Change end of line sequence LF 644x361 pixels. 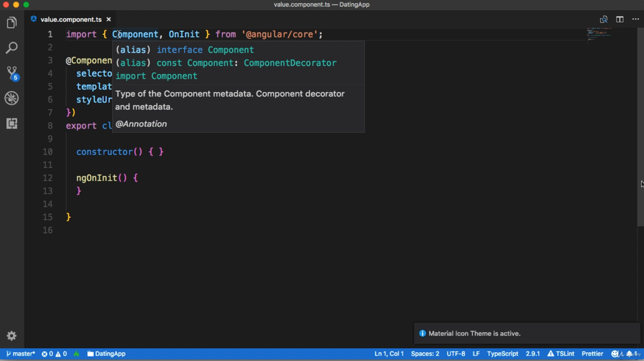pos(476,354)
